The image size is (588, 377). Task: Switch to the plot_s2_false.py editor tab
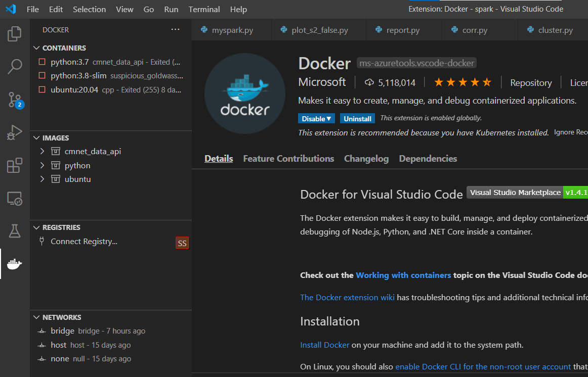coord(318,30)
